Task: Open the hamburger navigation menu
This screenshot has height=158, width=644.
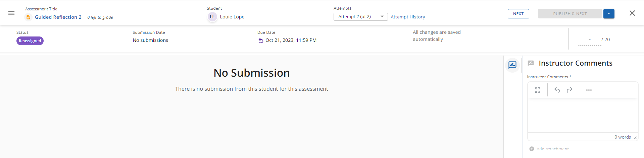Action: 11,13
